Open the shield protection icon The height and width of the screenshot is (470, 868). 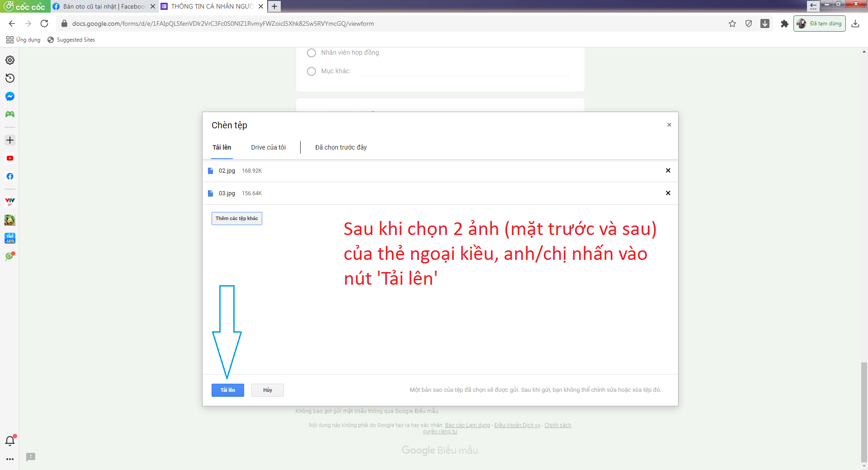(749, 23)
